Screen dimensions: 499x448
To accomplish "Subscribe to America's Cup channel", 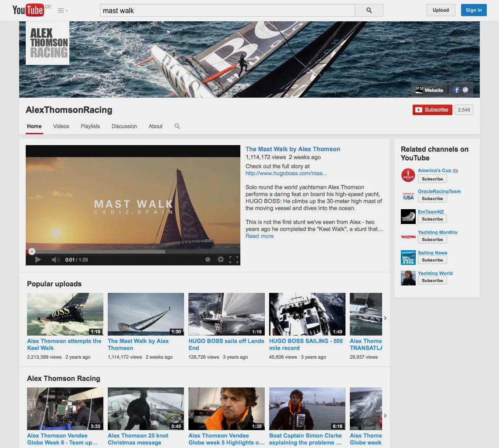I will click(432, 179).
